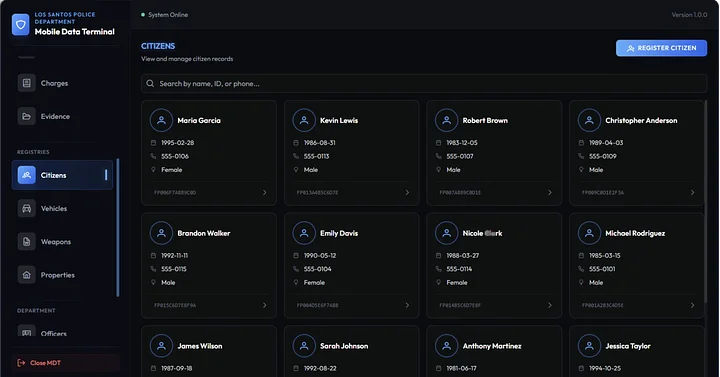Click Nicole Clark's avatar icon
The image size is (720, 377).
pyautogui.click(x=446, y=233)
